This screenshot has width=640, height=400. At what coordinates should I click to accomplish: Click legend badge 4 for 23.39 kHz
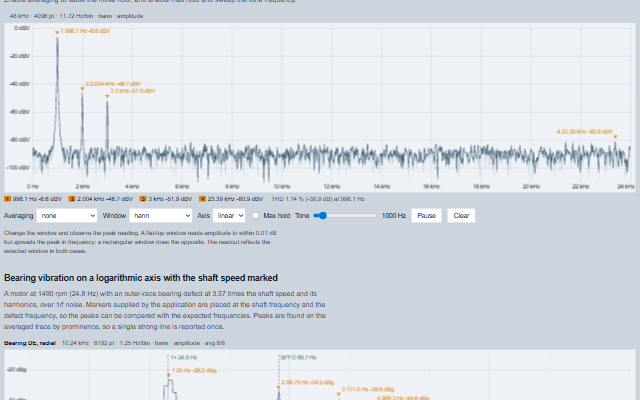(x=202, y=199)
